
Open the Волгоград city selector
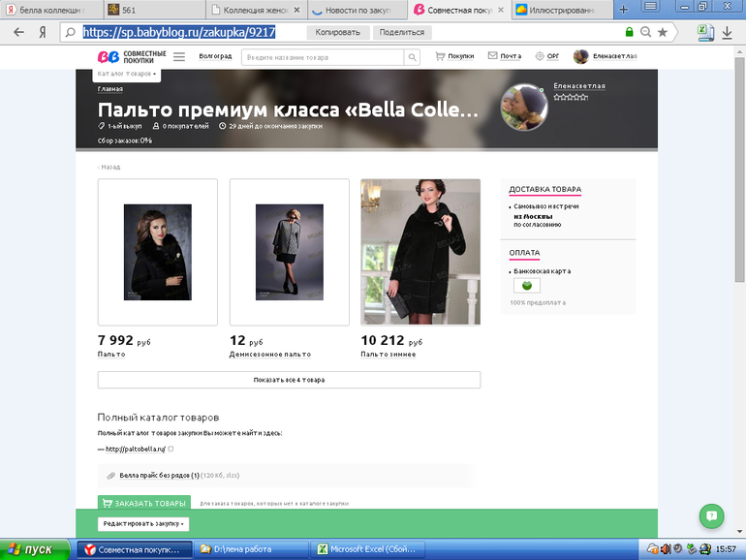click(x=215, y=56)
